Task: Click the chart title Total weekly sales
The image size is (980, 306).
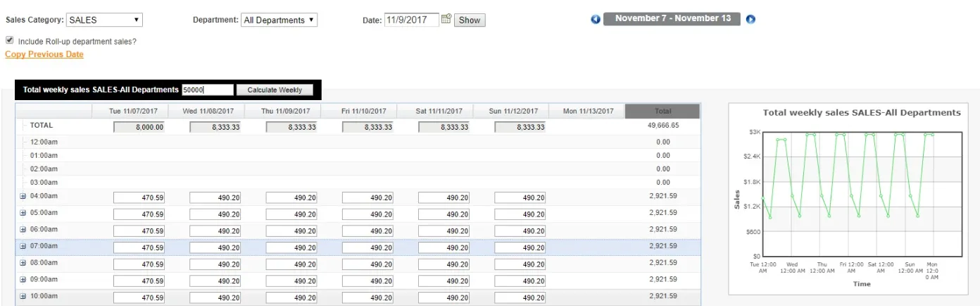Action: point(862,113)
